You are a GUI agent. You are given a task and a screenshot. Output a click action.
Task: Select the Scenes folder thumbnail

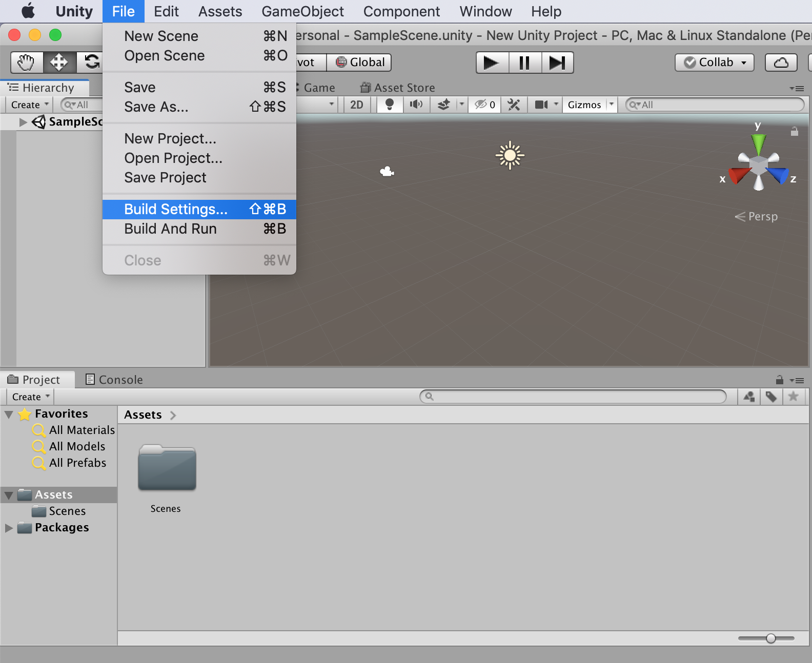[x=167, y=468]
